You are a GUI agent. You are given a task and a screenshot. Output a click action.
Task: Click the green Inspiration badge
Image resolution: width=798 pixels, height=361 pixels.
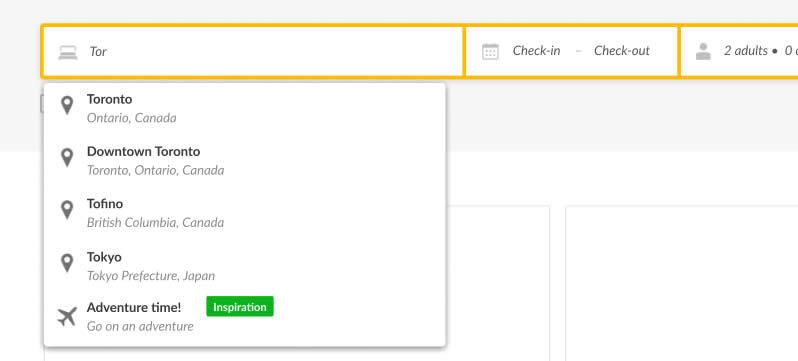point(240,307)
